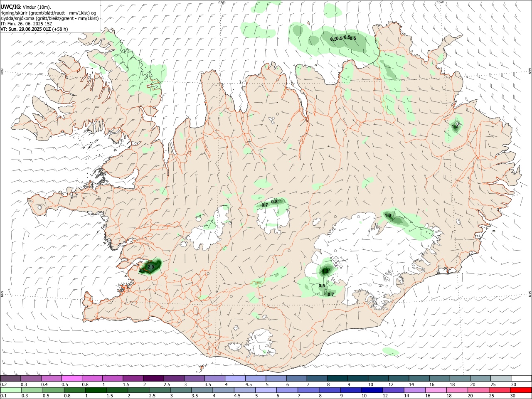This screenshot has height=399, width=532.
Task: Select bottom-row green swatch between 0.5 and 0.8
Action: click(53, 390)
